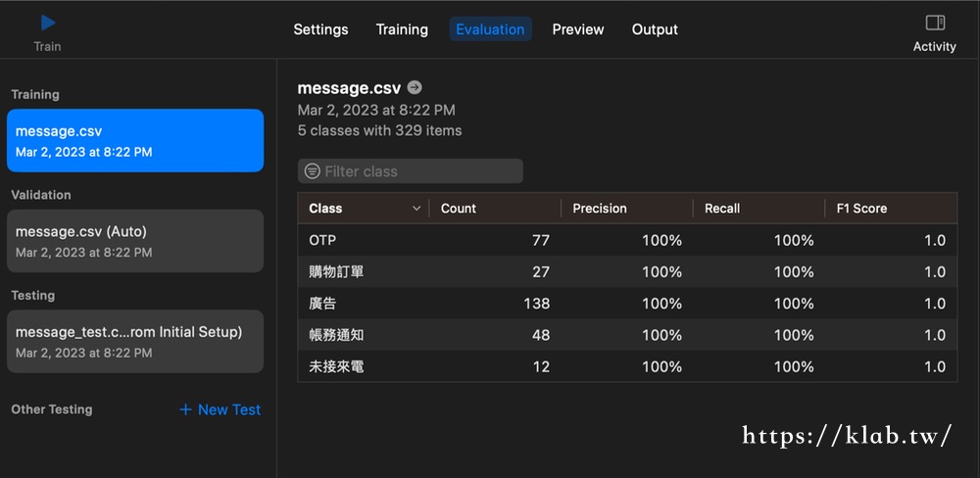
Task: Switch to the Settings tab
Action: tap(320, 29)
